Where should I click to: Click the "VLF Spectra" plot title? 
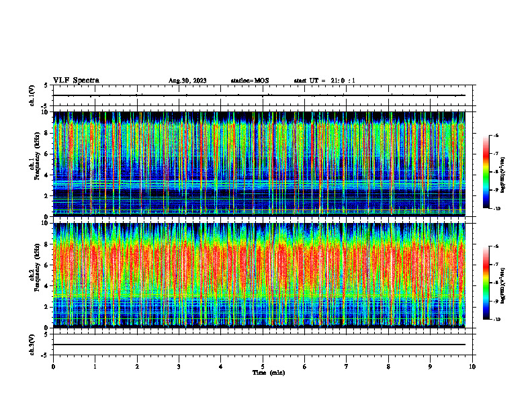point(76,81)
